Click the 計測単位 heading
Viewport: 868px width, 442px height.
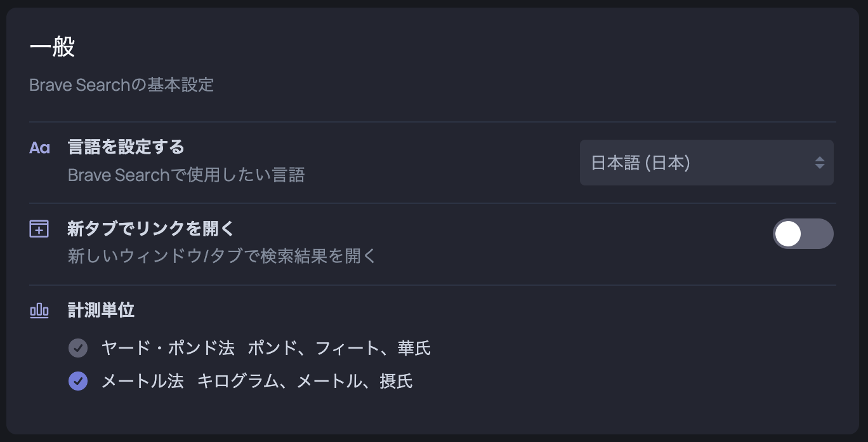click(101, 311)
